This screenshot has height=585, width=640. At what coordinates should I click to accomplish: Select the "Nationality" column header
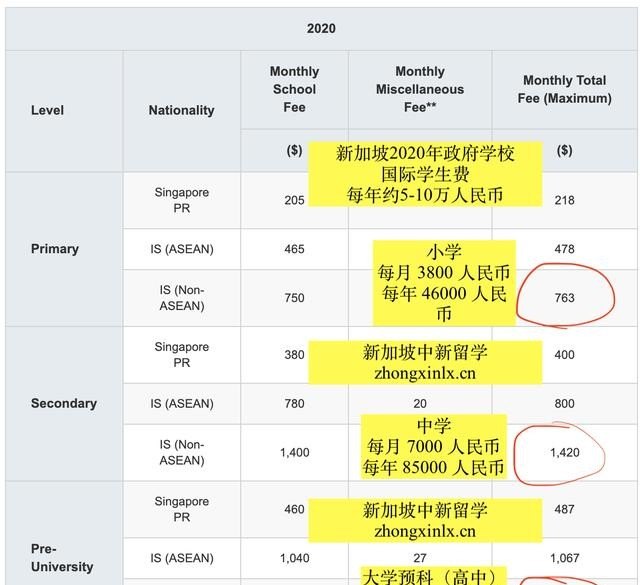181,110
